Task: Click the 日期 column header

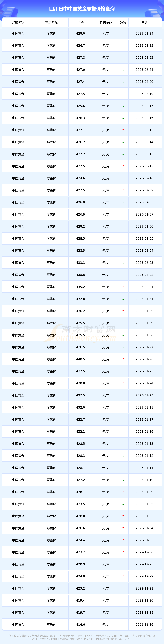Action: point(145,22)
